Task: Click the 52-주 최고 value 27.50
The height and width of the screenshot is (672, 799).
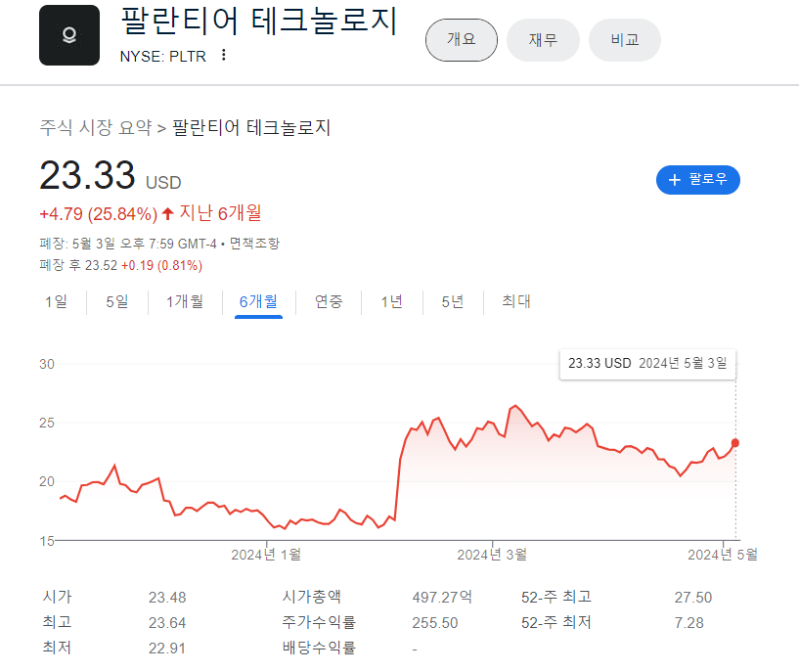Action: coord(693,597)
